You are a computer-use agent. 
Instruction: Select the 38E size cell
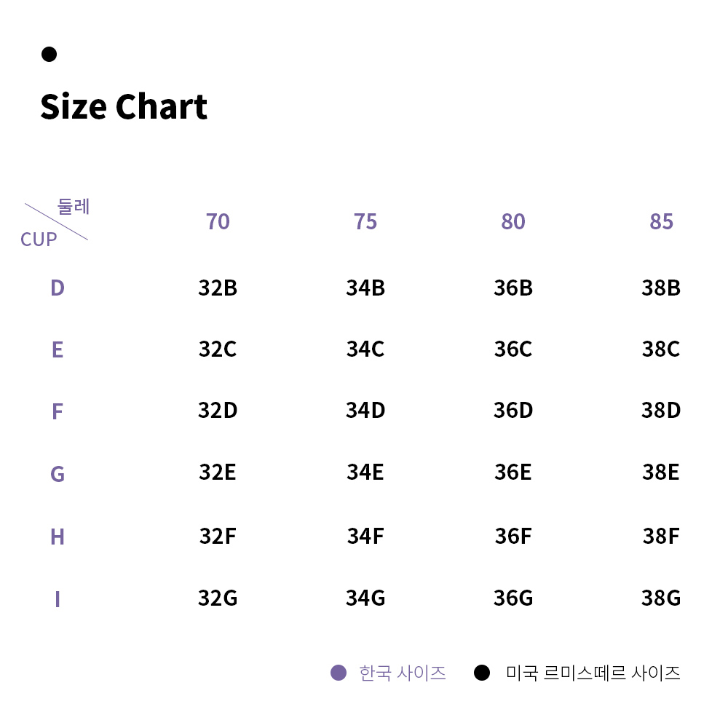coord(661,472)
